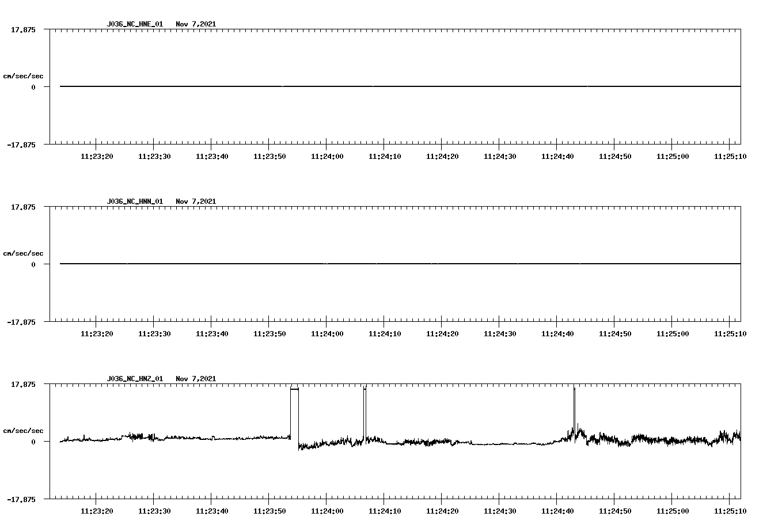Image resolution: width=782 pixels, height=532 pixels.
Task: Click the 11:23:20 time label under the HNZ plot
Action: 96,511
